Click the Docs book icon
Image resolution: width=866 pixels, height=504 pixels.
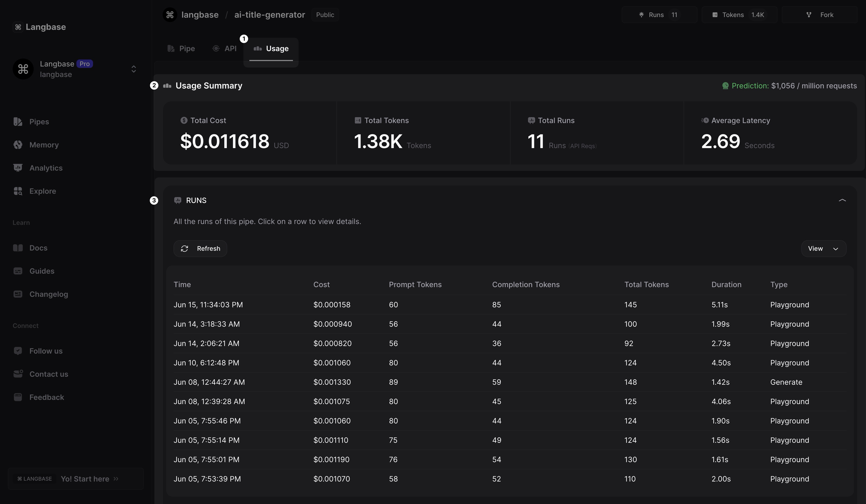[x=18, y=248]
